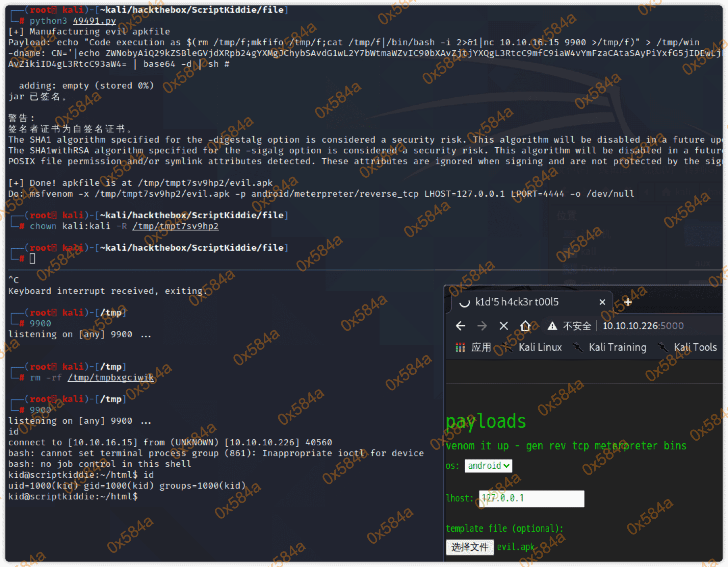Click the not-secure warning triangle icon
This screenshot has height=567, width=728.
click(552, 326)
